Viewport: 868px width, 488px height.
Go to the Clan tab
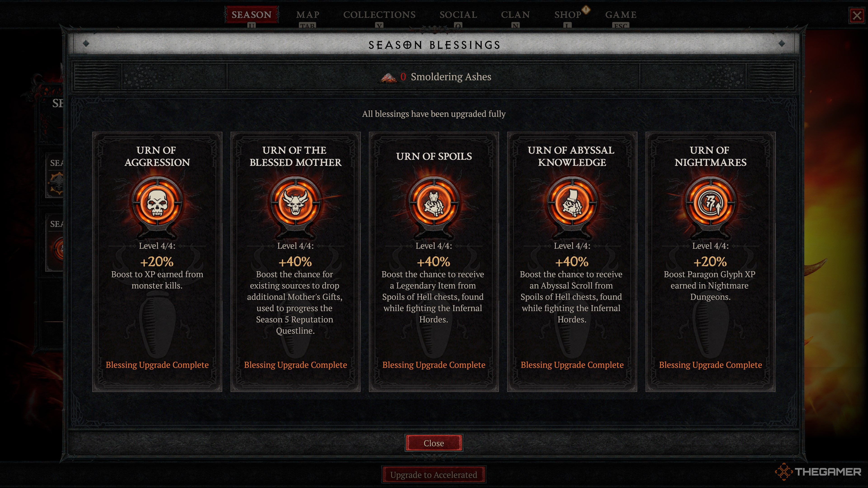pos(515,14)
